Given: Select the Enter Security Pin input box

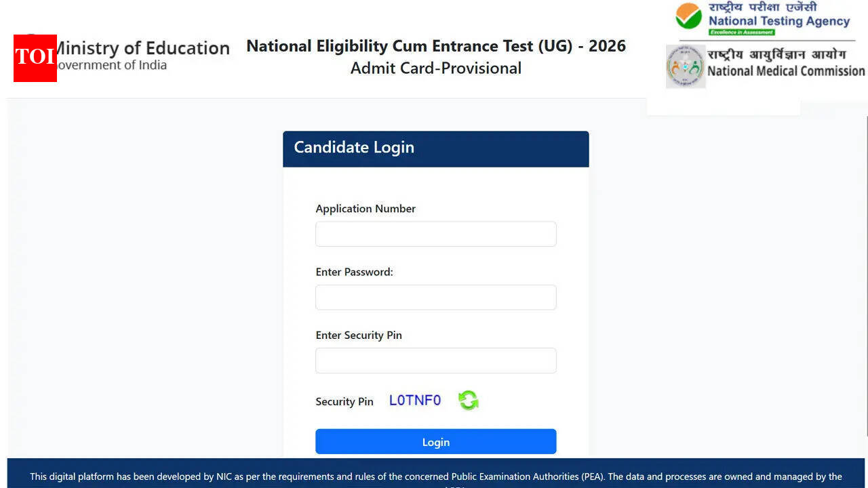Looking at the screenshot, I should [435, 361].
